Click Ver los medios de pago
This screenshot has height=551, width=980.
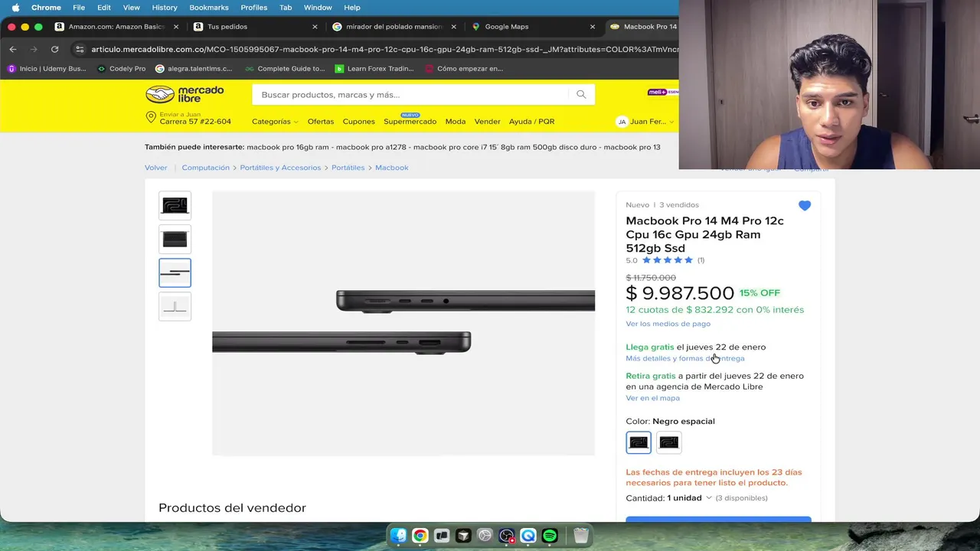(x=668, y=324)
